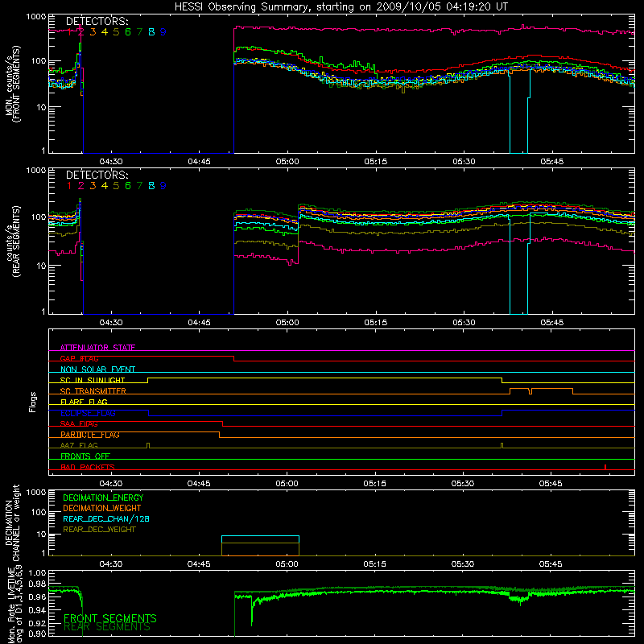Image resolution: width=644 pixels, height=644 pixels.
Task: Click the red BAD PACKETS spike near 05:54
Action: 605,467
